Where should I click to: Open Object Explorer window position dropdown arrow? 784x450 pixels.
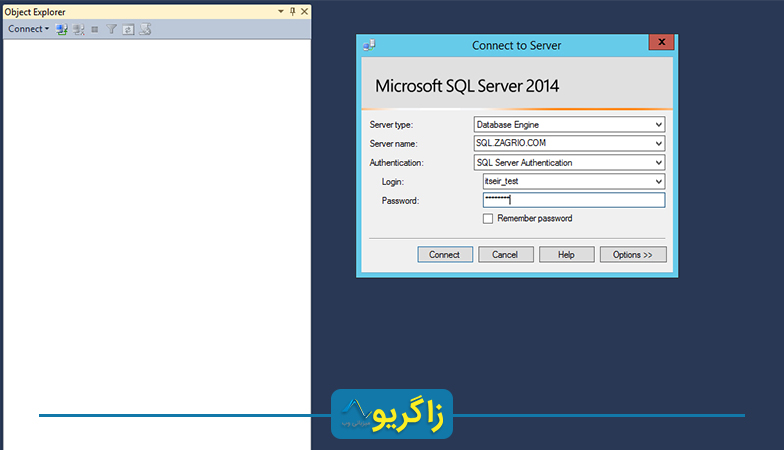[x=281, y=11]
